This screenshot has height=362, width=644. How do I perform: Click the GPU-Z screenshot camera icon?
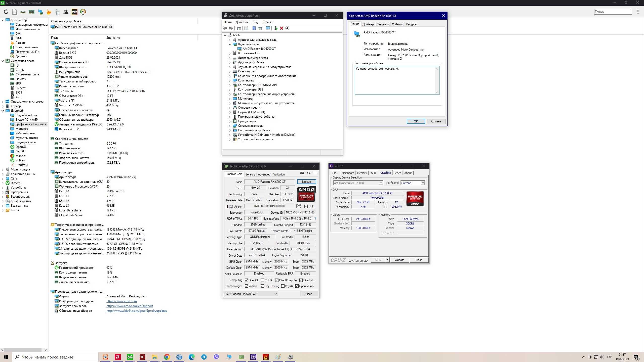(302, 173)
